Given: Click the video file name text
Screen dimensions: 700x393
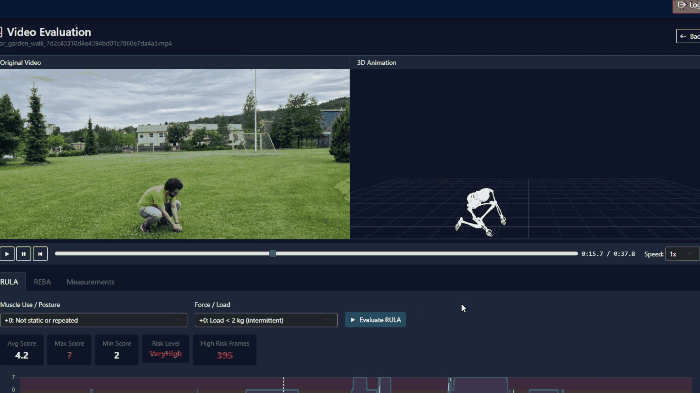Looking at the screenshot, I should (x=86, y=43).
